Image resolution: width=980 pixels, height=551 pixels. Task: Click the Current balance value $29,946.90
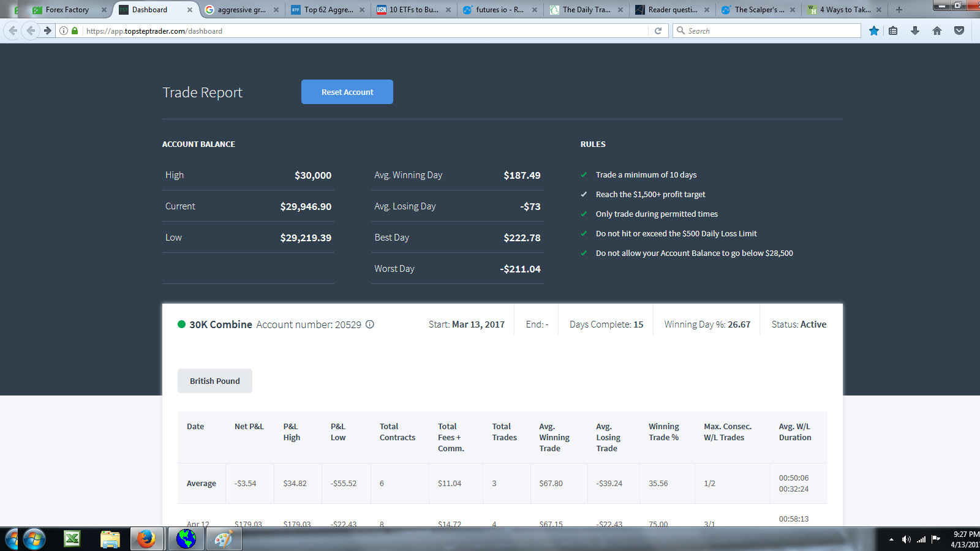(x=306, y=206)
